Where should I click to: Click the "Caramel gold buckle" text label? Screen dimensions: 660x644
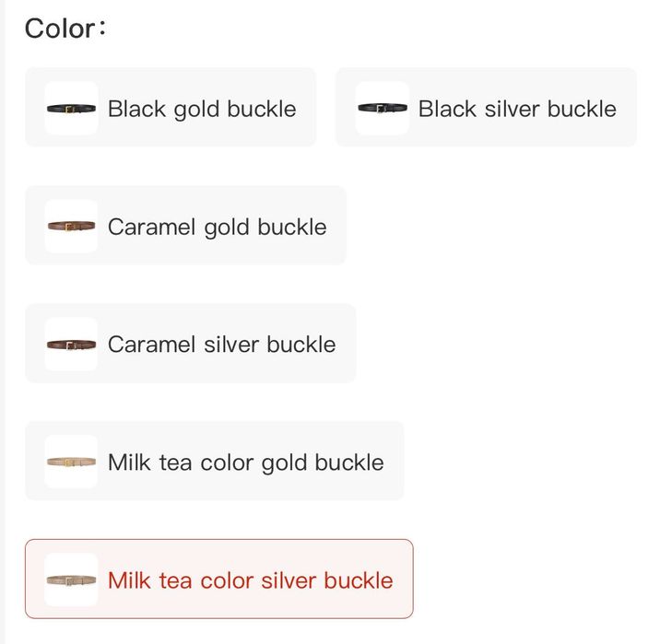[217, 227]
